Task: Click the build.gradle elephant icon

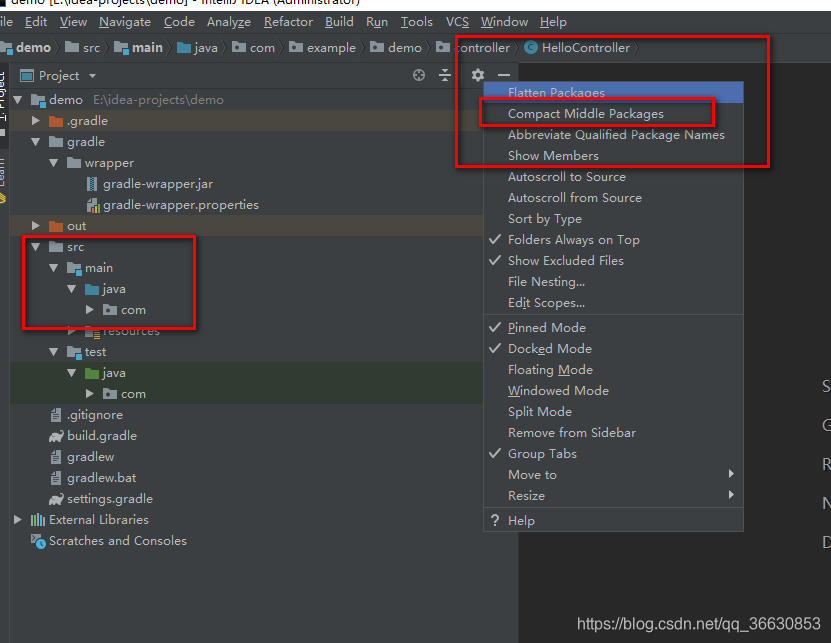Action: 56,436
